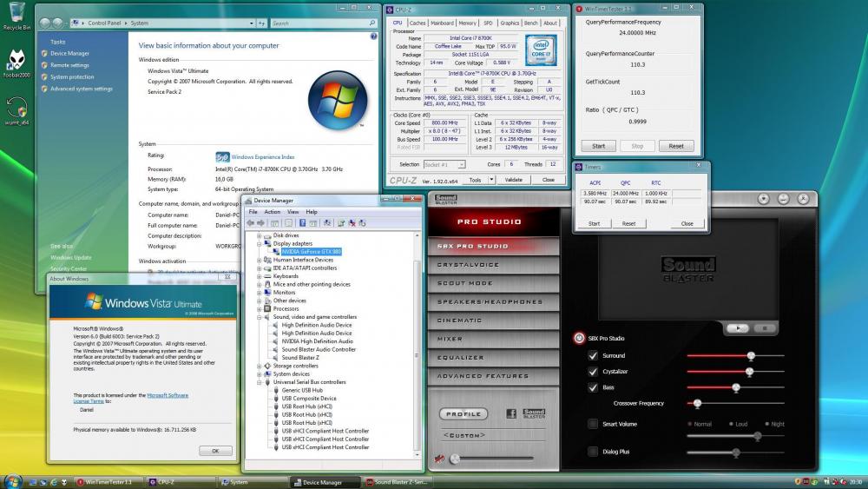Toggle the SBX Pro Studio power button
868x489 pixels.
tap(579, 338)
